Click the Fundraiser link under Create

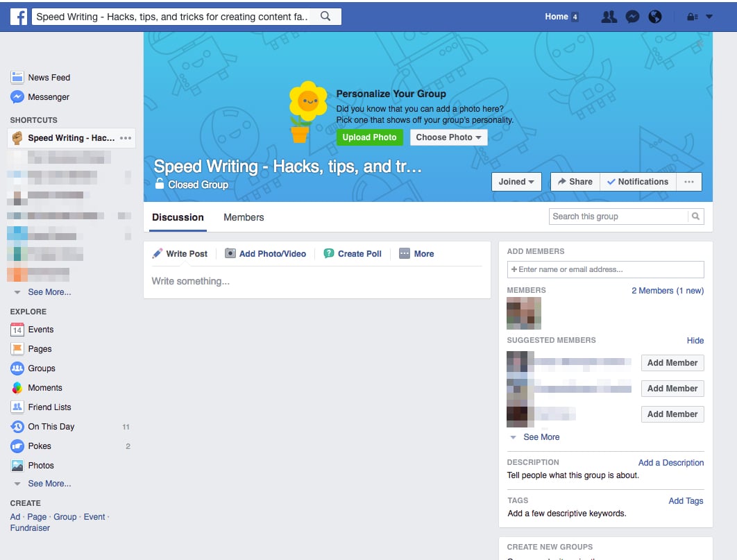tap(30, 528)
